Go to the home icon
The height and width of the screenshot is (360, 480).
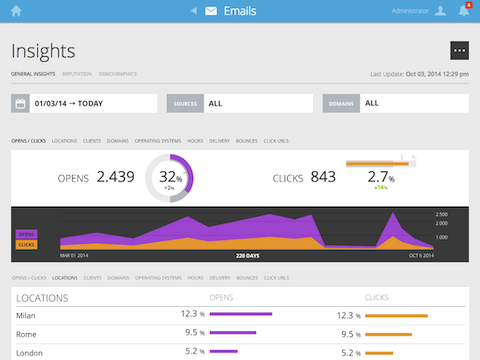(x=16, y=11)
